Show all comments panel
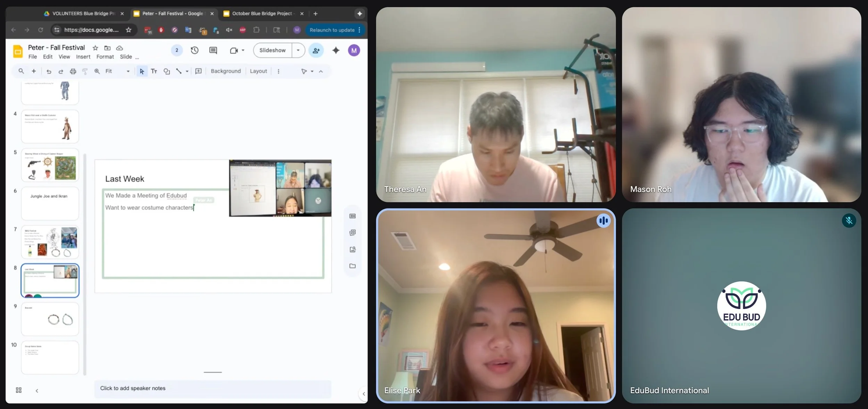Image resolution: width=868 pixels, height=409 pixels. tap(213, 50)
